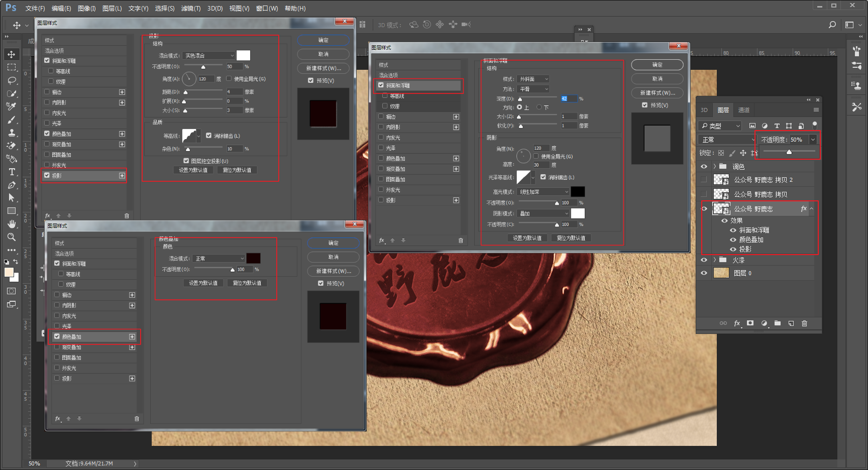Click 新建样式(W)... in the 颜色叠加 dialog

tap(334, 271)
